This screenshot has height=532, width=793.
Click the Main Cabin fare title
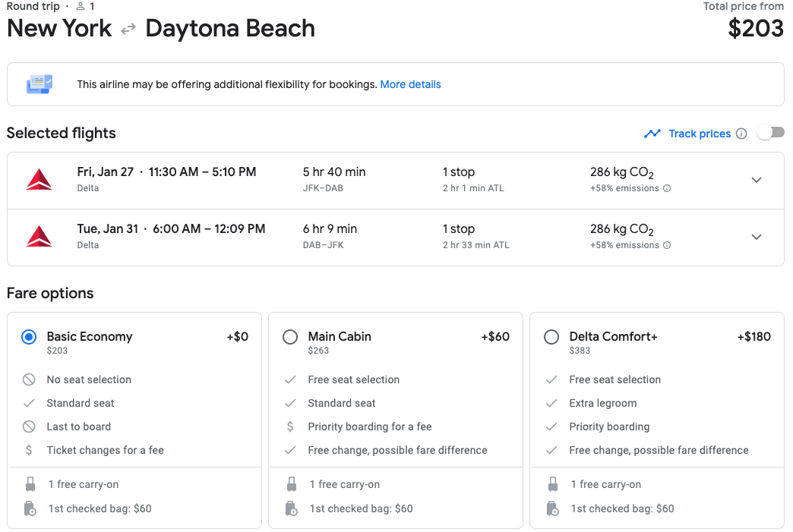(x=340, y=336)
